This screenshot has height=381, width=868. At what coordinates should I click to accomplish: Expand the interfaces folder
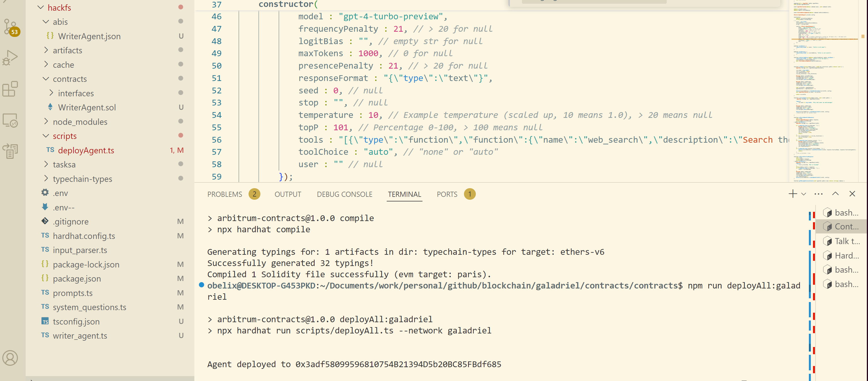tap(51, 93)
